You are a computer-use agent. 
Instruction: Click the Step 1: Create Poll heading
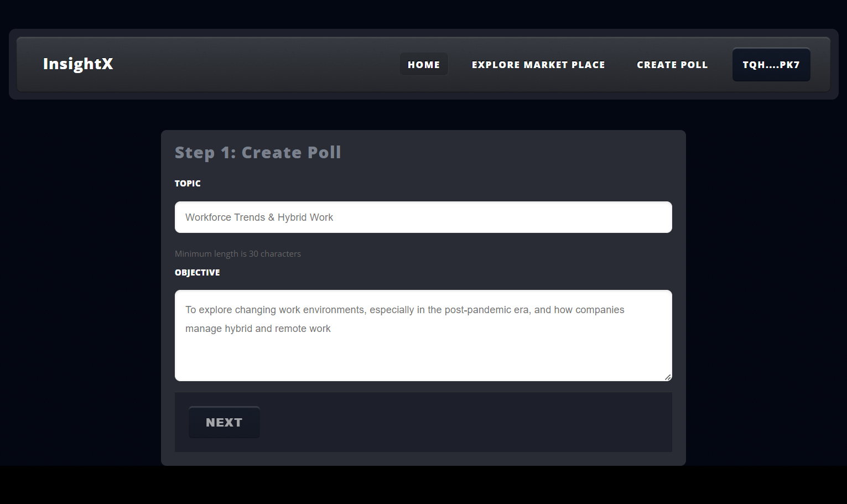tap(258, 152)
